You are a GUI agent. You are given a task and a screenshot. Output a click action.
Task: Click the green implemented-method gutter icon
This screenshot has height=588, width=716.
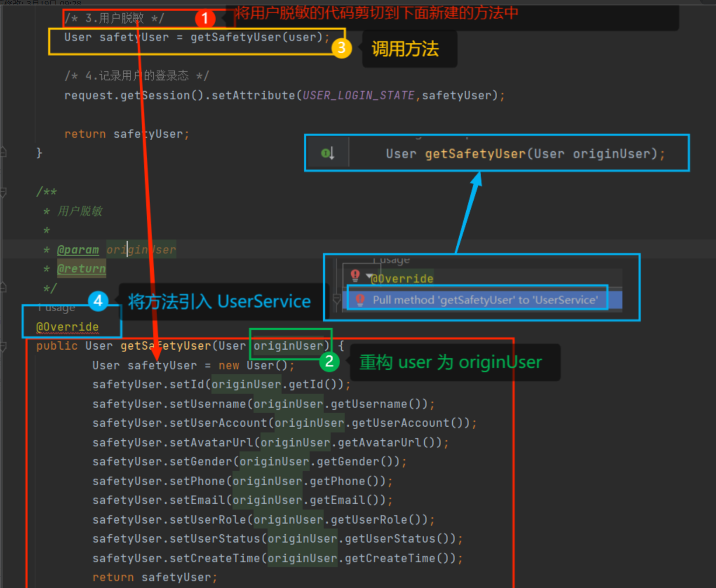[327, 153]
